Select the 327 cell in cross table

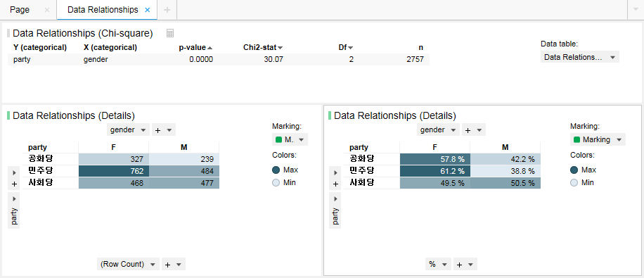coord(114,159)
